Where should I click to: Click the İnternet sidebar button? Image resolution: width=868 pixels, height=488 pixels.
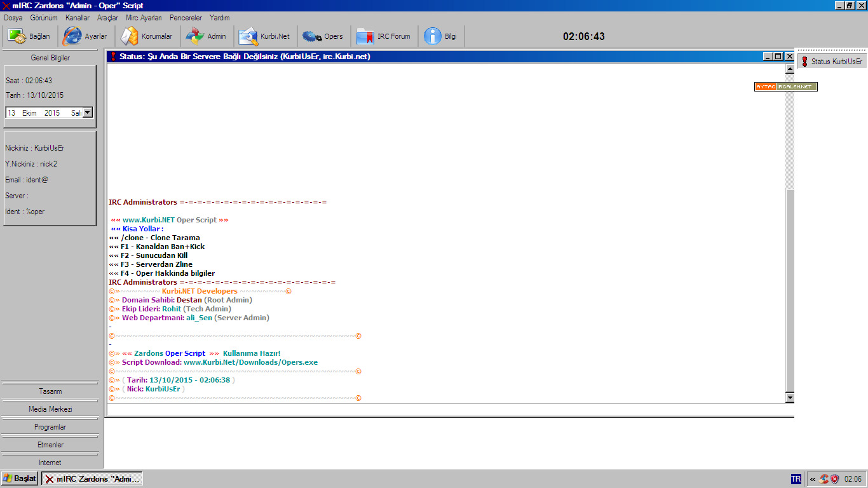pyautogui.click(x=50, y=463)
